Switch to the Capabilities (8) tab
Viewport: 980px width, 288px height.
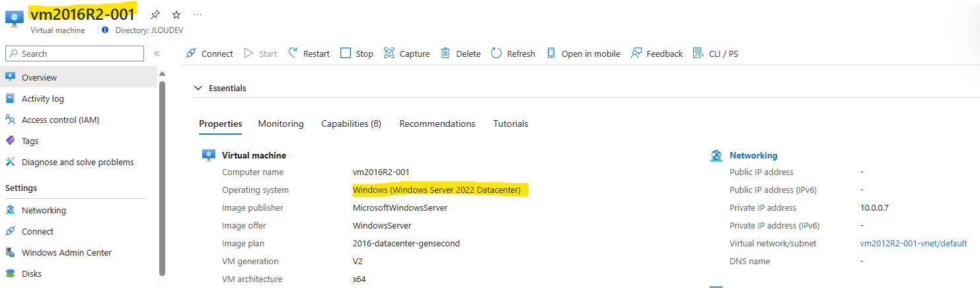coord(351,124)
